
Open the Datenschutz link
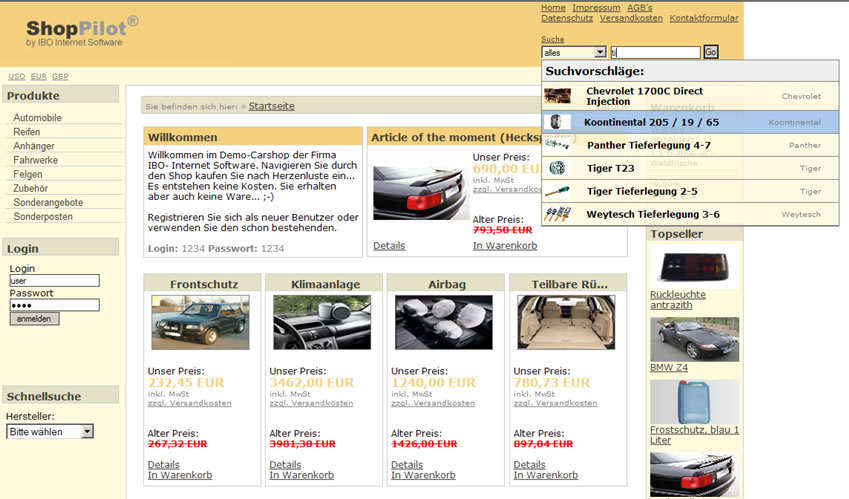pyautogui.click(x=567, y=18)
